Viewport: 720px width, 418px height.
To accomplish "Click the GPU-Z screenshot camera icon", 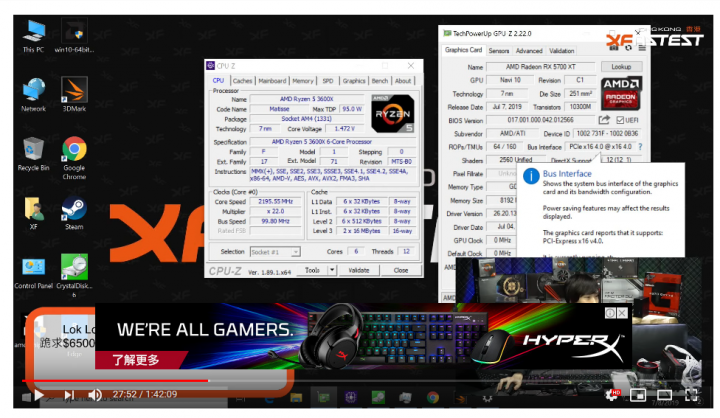I will 615,46.
